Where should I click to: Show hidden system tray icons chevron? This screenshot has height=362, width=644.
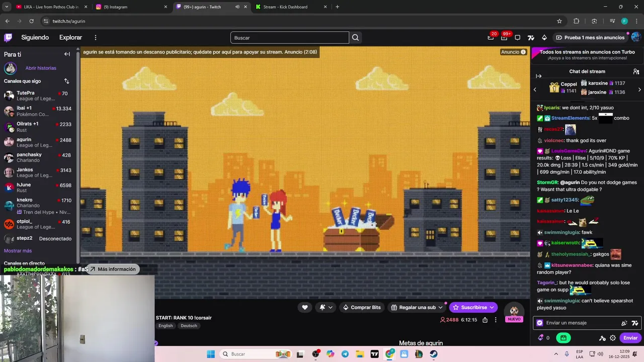click(556, 354)
